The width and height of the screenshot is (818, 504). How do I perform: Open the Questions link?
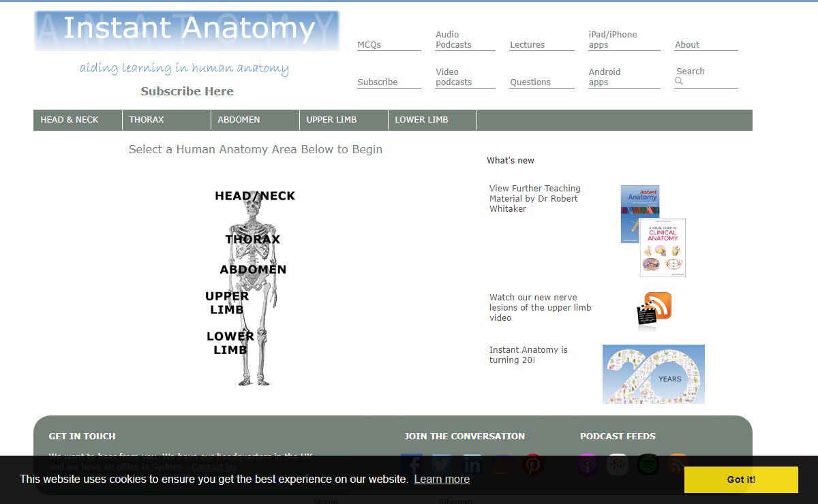(x=530, y=82)
